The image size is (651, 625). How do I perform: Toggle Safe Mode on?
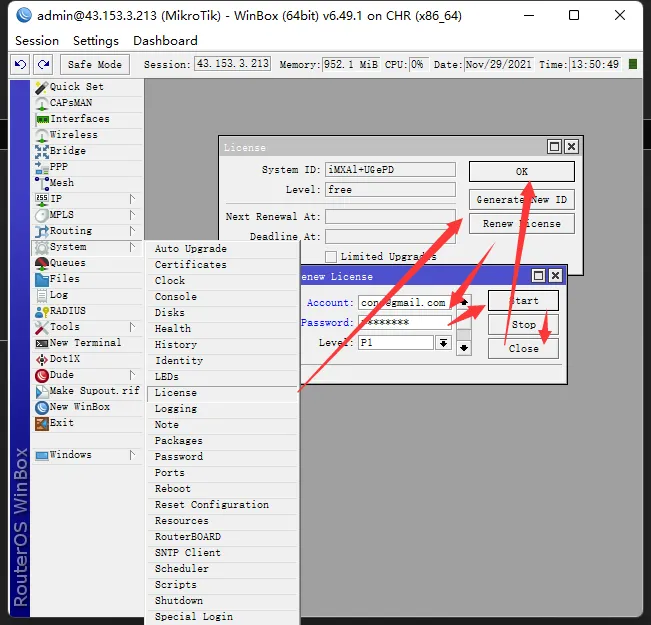94,64
